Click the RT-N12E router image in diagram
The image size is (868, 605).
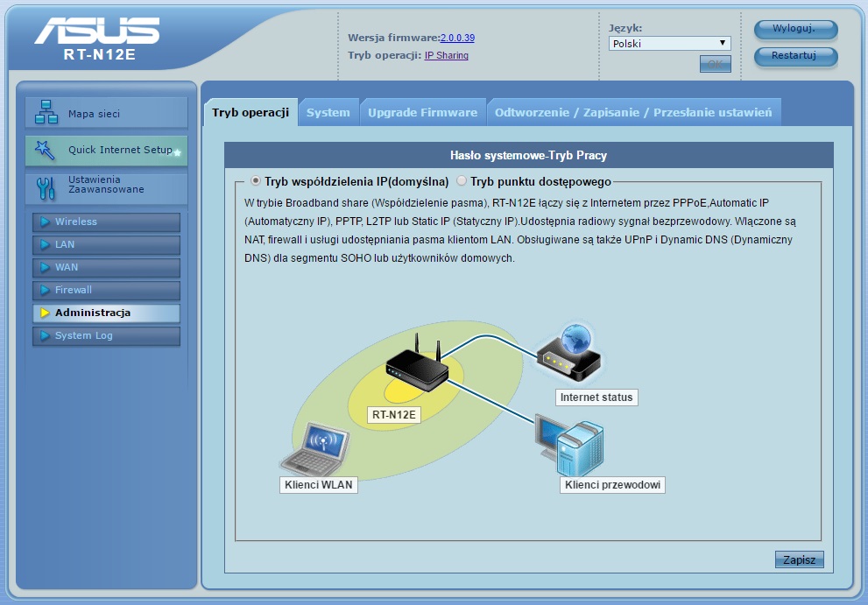[x=417, y=365]
